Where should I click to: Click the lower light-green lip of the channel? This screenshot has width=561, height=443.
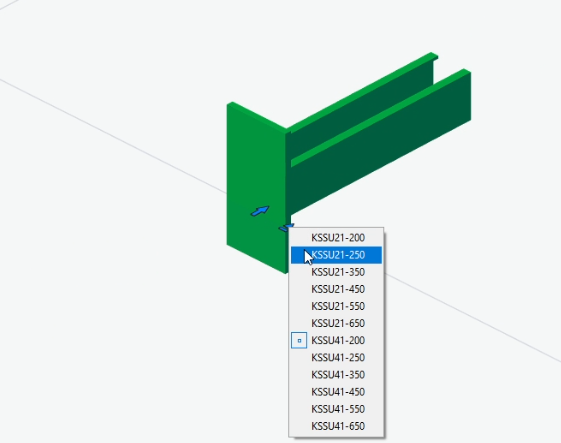tap(379, 117)
